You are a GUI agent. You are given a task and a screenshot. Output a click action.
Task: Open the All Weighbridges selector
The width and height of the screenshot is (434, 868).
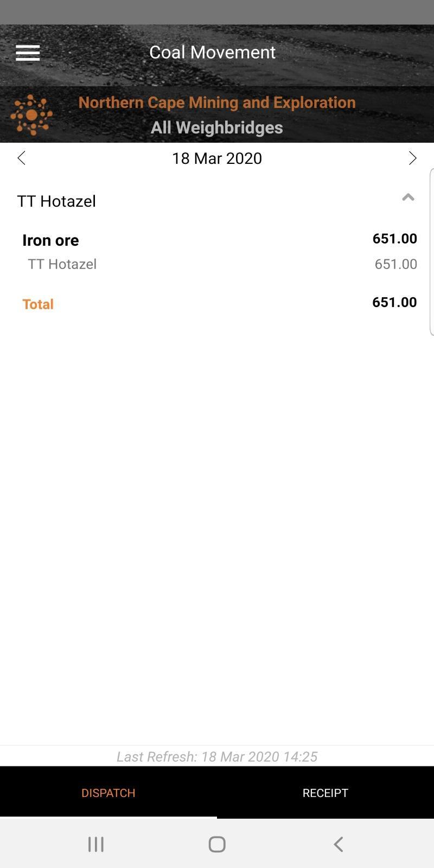click(217, 127)
